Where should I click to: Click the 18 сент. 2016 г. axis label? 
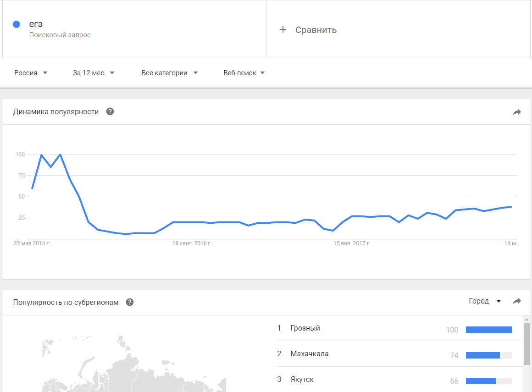tap(192, 243)
